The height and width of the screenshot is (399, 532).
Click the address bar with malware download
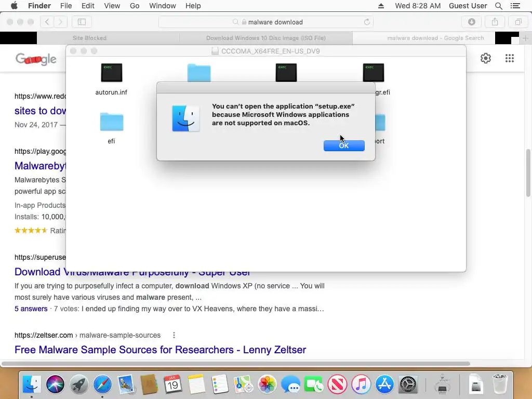(x=266, y=22)
